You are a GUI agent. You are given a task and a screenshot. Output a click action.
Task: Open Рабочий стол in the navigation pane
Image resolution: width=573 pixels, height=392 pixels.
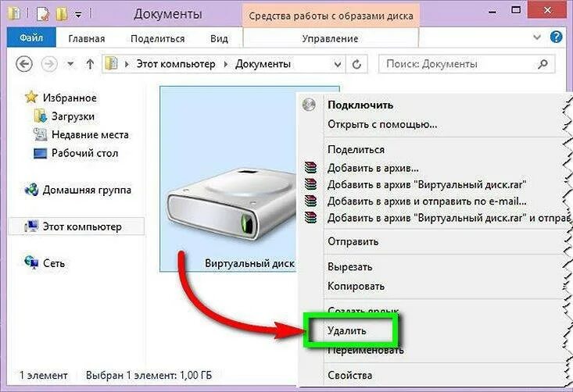coord(84,153)
